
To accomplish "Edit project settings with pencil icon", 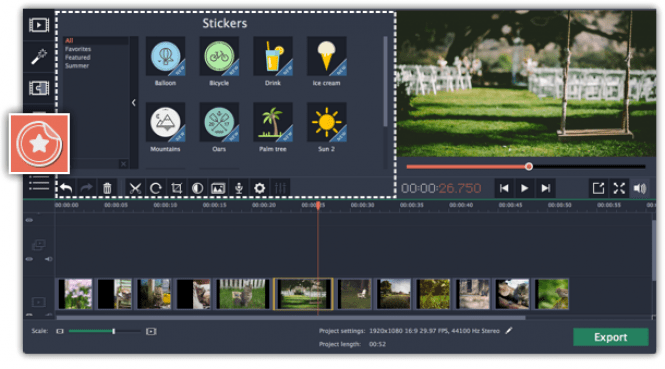I will pos(509,330).
